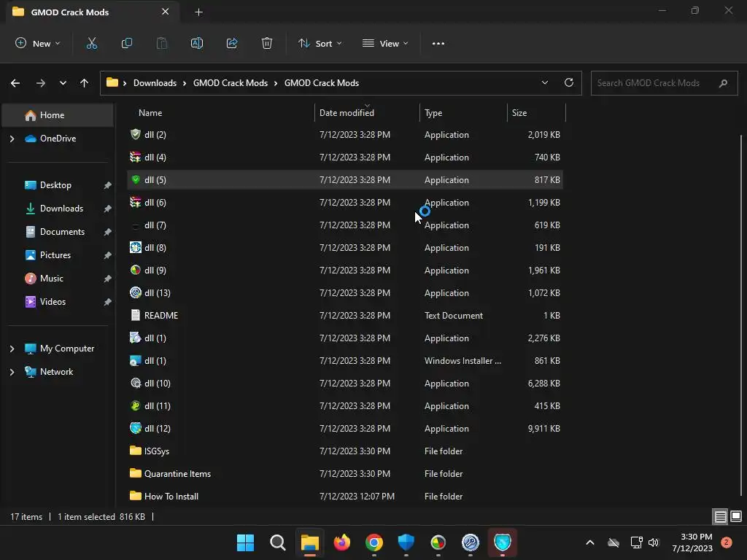Click the Cut scissors icon

[91, 43]
